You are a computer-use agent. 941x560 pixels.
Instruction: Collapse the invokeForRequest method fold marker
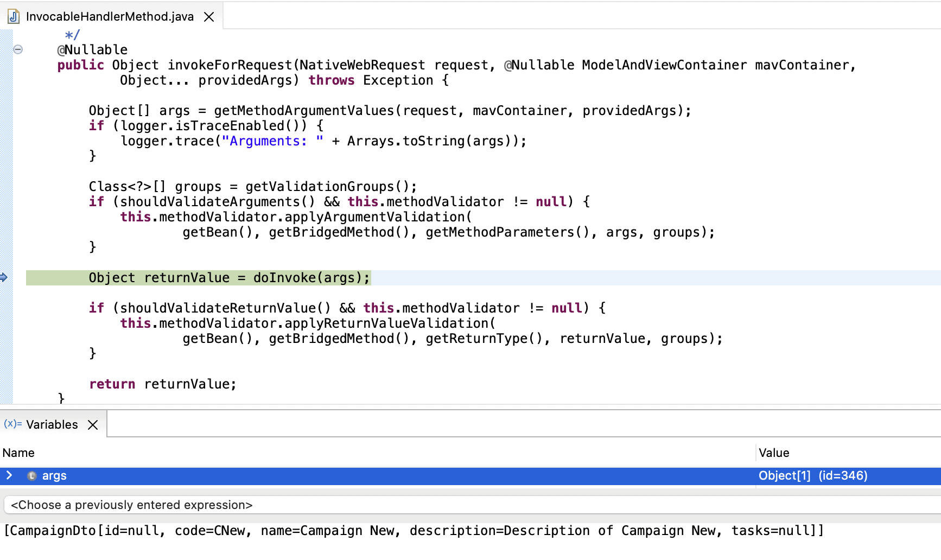click(18, 49)
